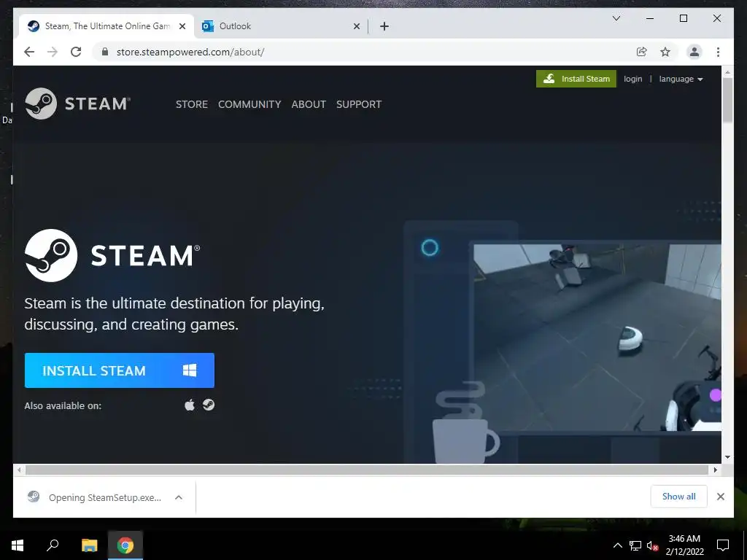Open the notification center icon
This screenshot has width=747, height=560.
(x=723, y=545)
